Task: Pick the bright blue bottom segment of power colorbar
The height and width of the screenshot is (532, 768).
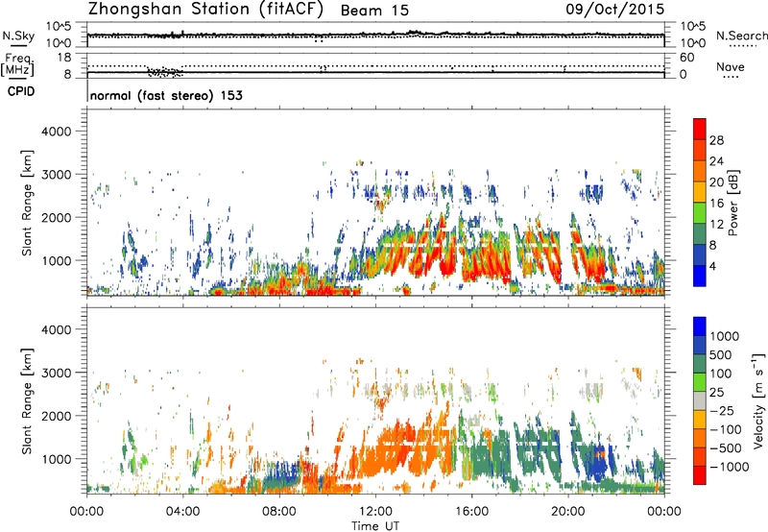Action: (700, 277)
